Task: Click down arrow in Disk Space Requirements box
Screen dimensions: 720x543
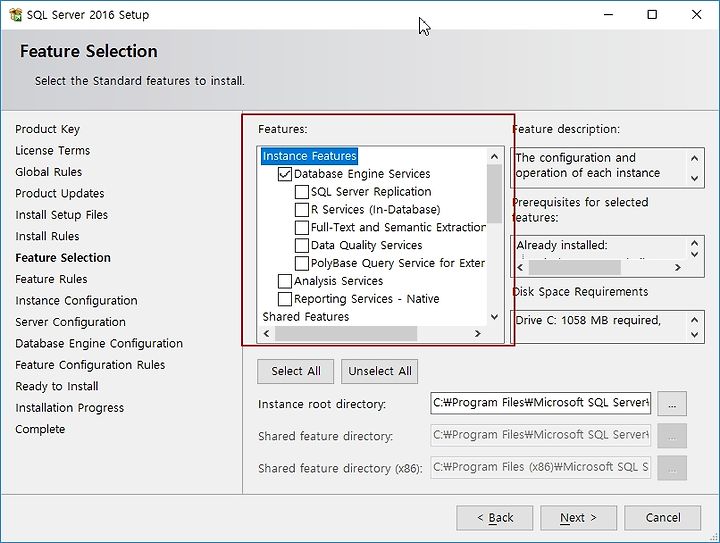Action: [695, 335]
